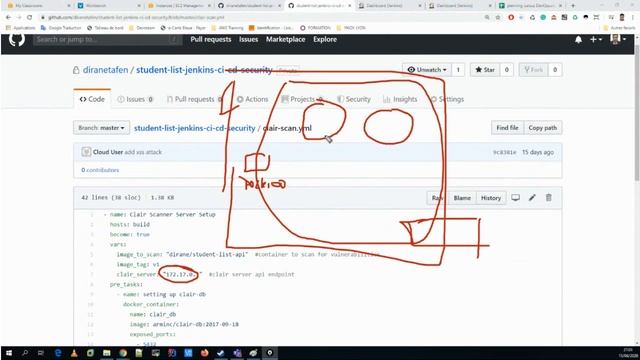Go to Pull requests in header
The width and height of the screenshot is (640, 360).
pyautogui.click(x=211, y=40)
